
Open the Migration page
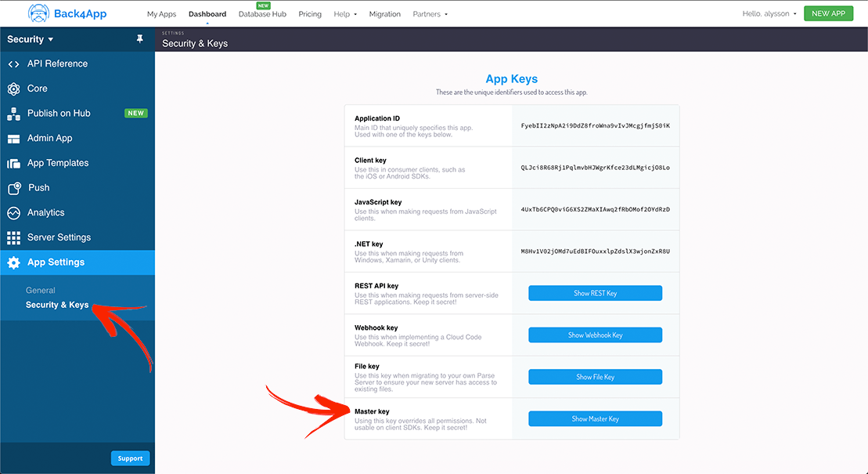[385, 14]
